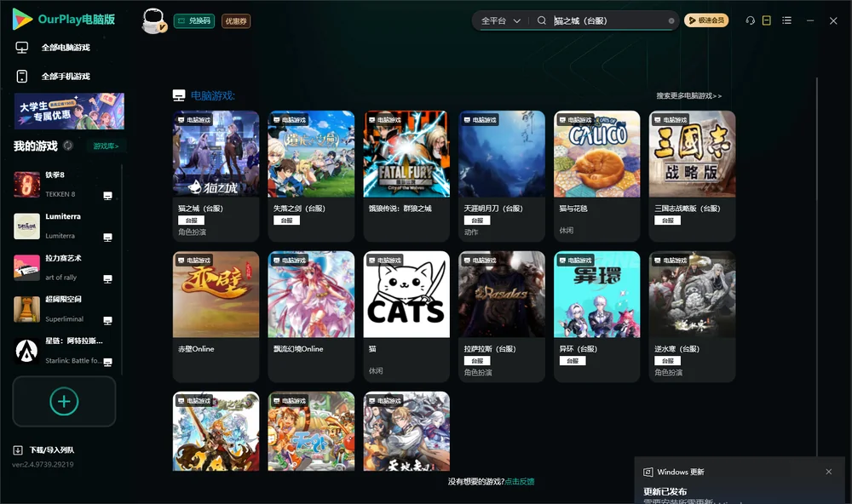
Task: Open the 游戏库> link
Action: [x=106, y=146]
